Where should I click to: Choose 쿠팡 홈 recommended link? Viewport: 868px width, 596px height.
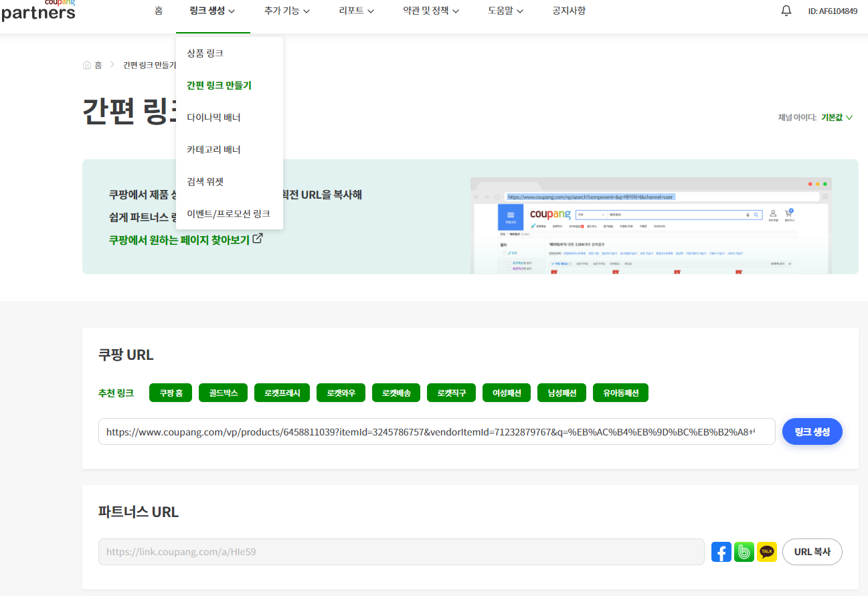tap(171, 393)
